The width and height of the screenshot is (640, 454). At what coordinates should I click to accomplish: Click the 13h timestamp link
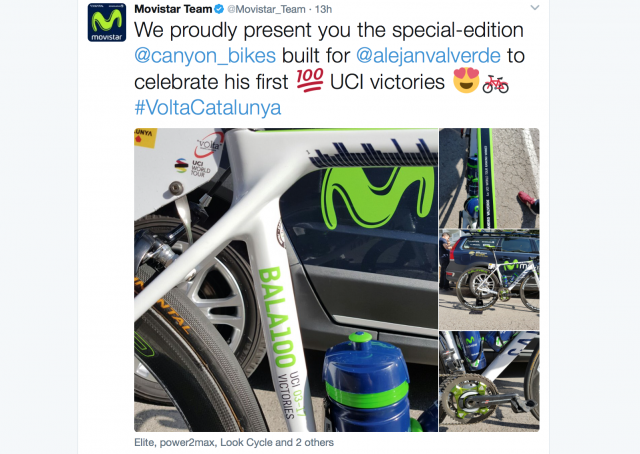[x=323, y=9]
